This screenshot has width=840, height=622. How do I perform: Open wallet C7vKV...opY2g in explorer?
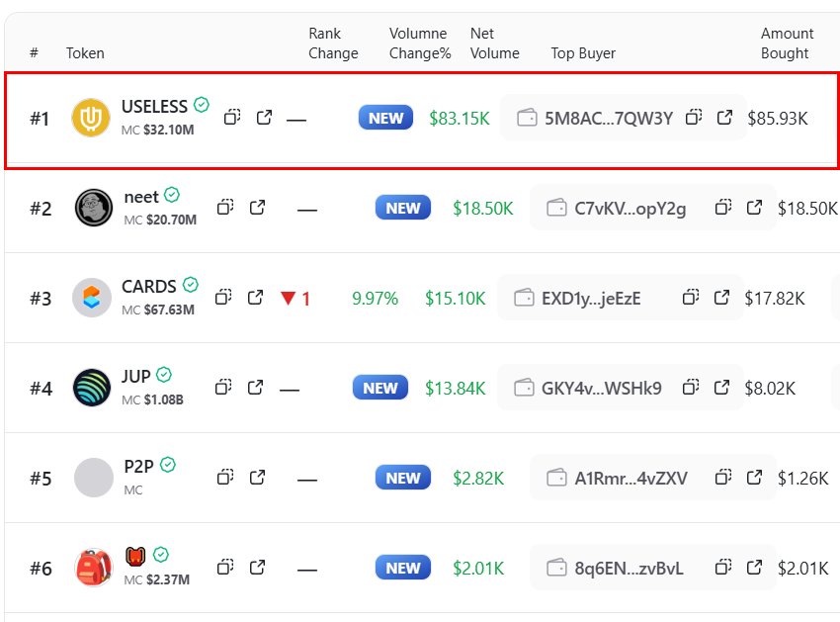click(x=754, y=208)
